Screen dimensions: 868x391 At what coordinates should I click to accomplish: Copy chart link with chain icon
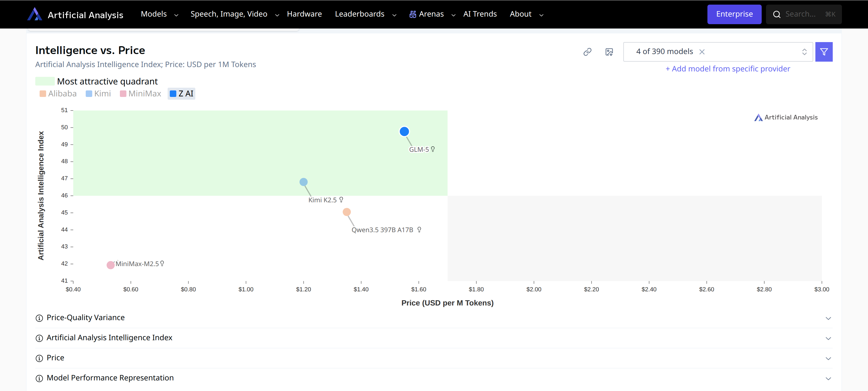coord(587,52)
